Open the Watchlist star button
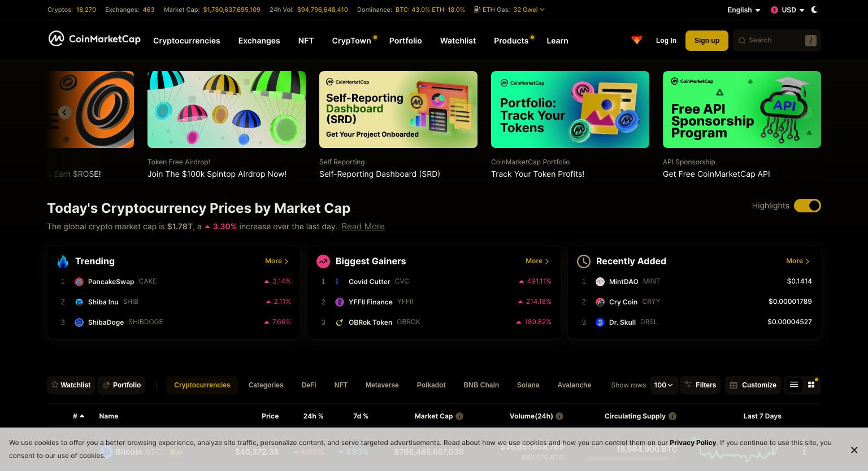 tap(71, 385)
